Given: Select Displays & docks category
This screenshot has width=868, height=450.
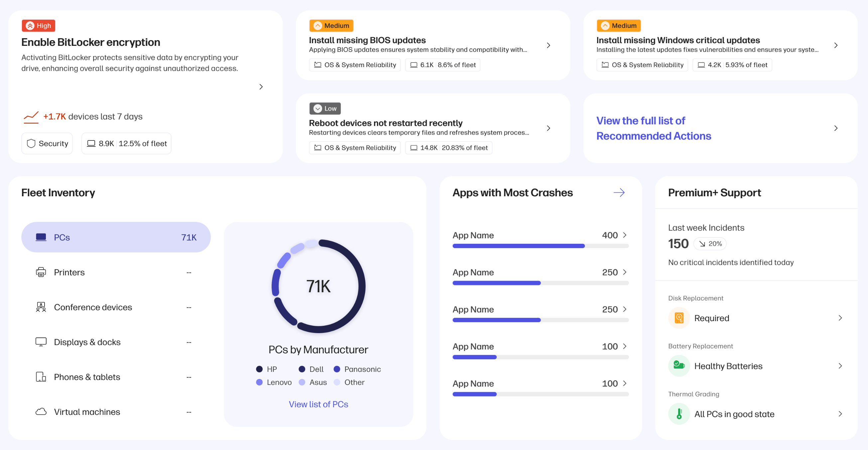Looking at the screenshot, I should pyautogui.click(x=116, y=342).
